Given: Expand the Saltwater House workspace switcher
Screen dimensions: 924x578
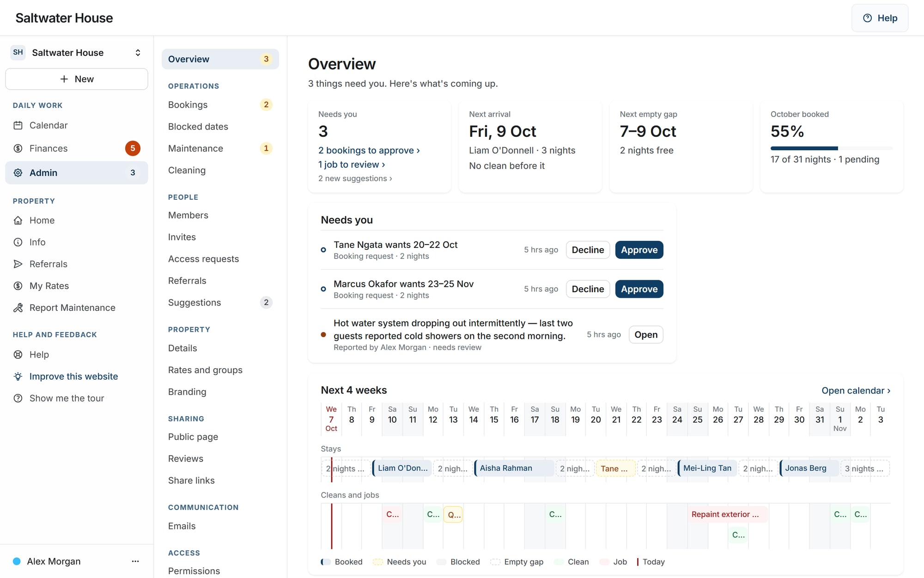Looking at the screenshot, I should [138, 53].
